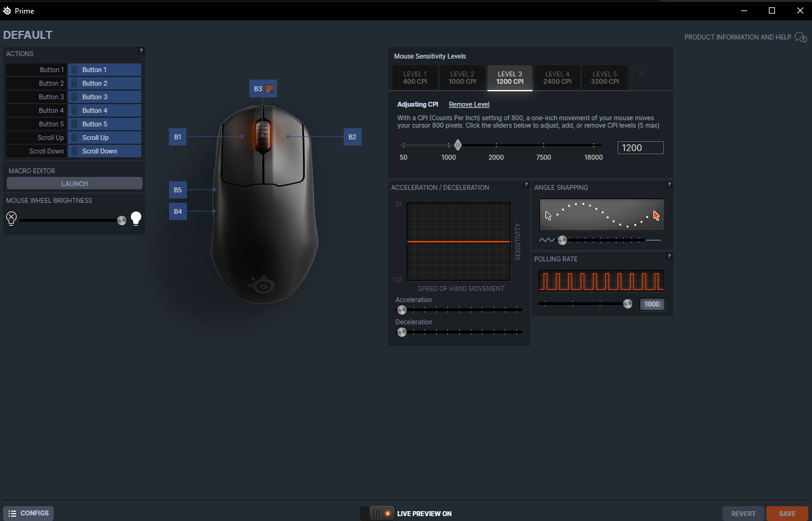
Task: Click the 7500 mark label on CPI slider
Action: (544, 157)
